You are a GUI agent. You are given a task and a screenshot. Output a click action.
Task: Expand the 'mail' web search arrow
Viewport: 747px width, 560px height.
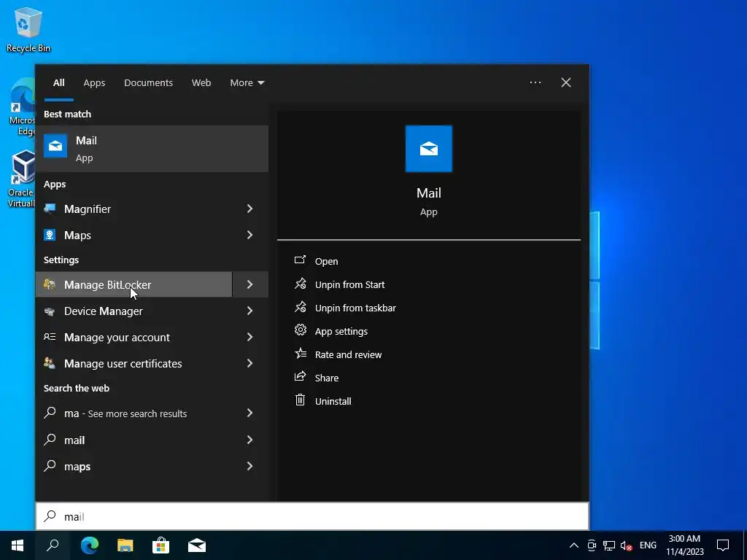pyautogui.click(x=250, y=440)
